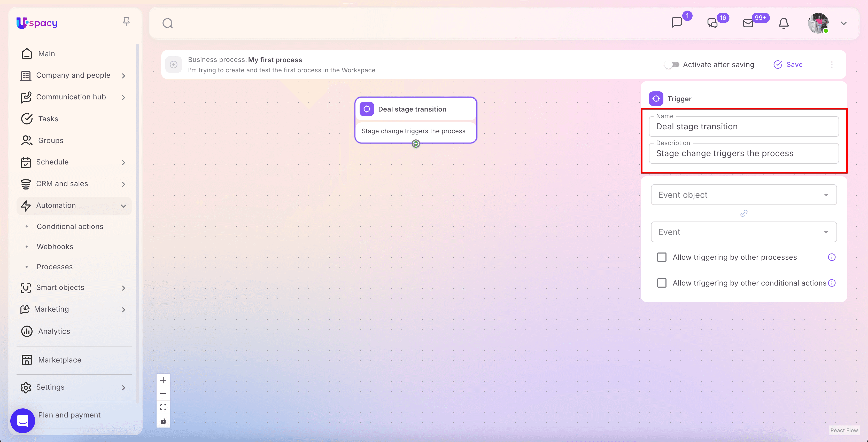Click the back arrow beside Business process
The width and height of the screenshot is (868, 442).
174,65
